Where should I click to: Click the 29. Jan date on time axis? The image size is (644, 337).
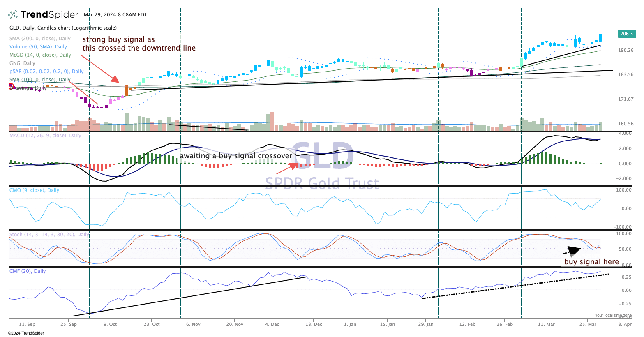426,324
